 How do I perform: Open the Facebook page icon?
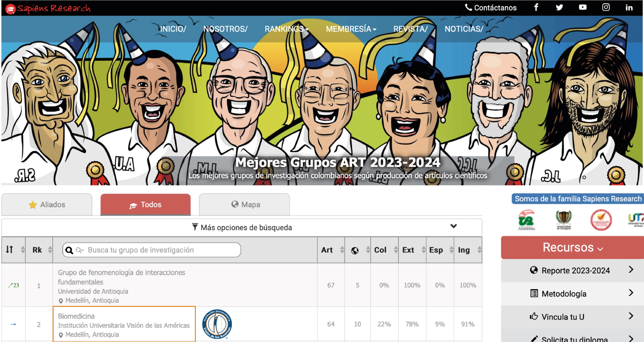pos(536,8)
